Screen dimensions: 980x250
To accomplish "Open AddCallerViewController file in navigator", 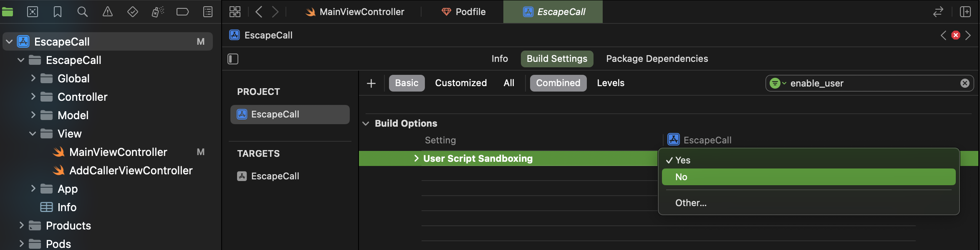I will coord(131,171).
